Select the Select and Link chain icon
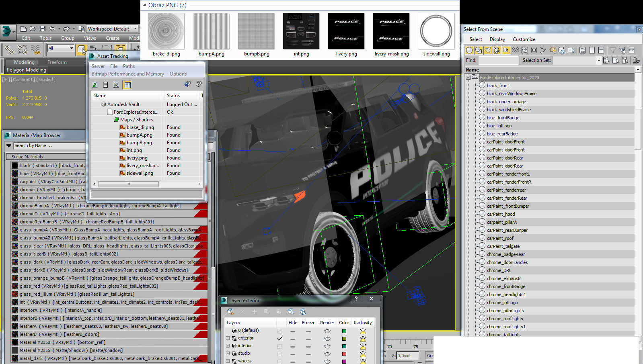The width and height of the screenshot is (643, 364). click(9, 49)
